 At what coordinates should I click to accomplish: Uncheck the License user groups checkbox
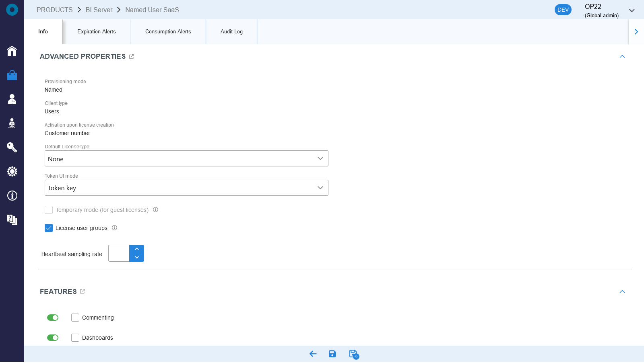pyautogui.click(x=49, y=228)
